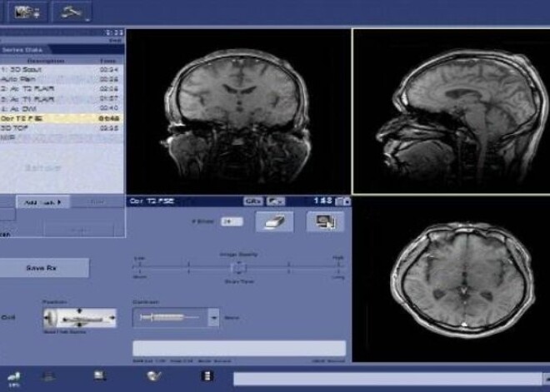
Task: Click the lock icon beside slice counter
Action: click(345, 201)
